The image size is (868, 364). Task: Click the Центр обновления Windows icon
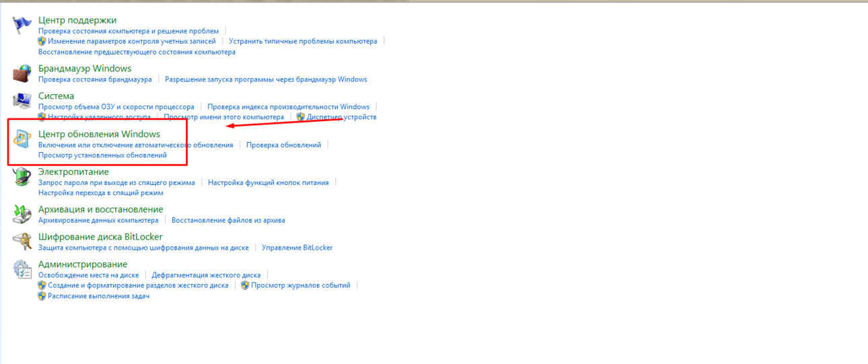23,139
